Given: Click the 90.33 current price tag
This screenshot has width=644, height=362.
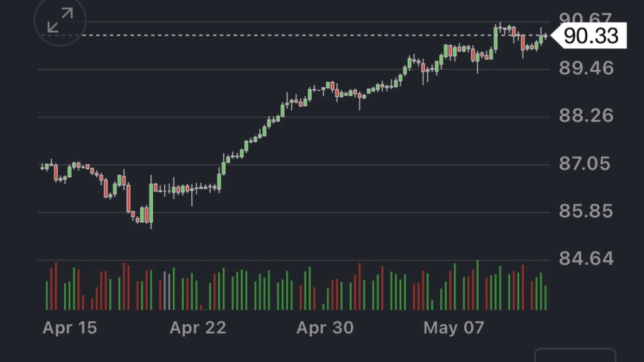Looking at the screenshot, I should click(x=591, y=36).
